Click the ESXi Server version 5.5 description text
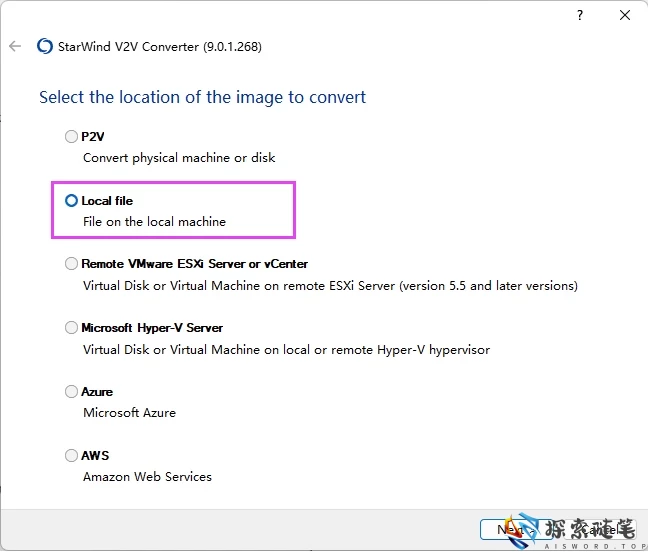The width and height of the screenshot is (648, 552). coord(330,286)
